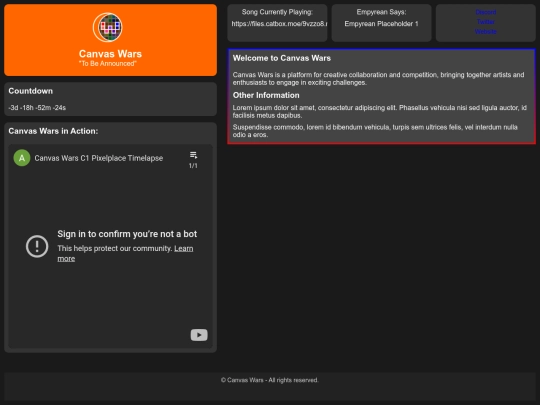Open the video playlist icon showing 1/1

point(193,160)
